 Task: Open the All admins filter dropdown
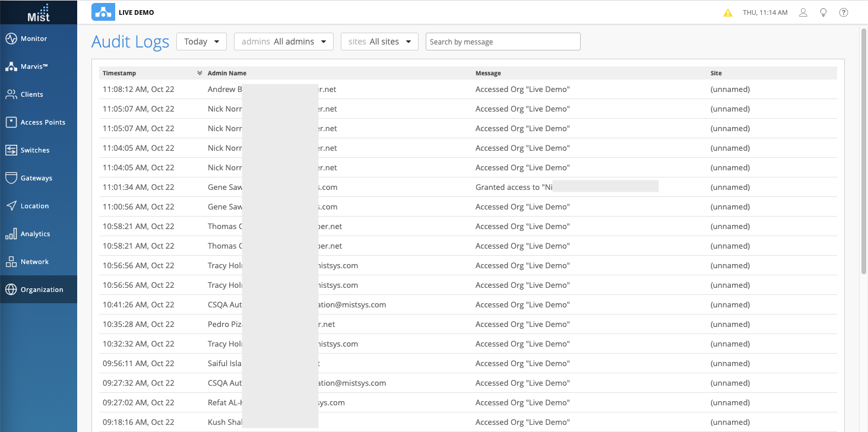(284, 42)
